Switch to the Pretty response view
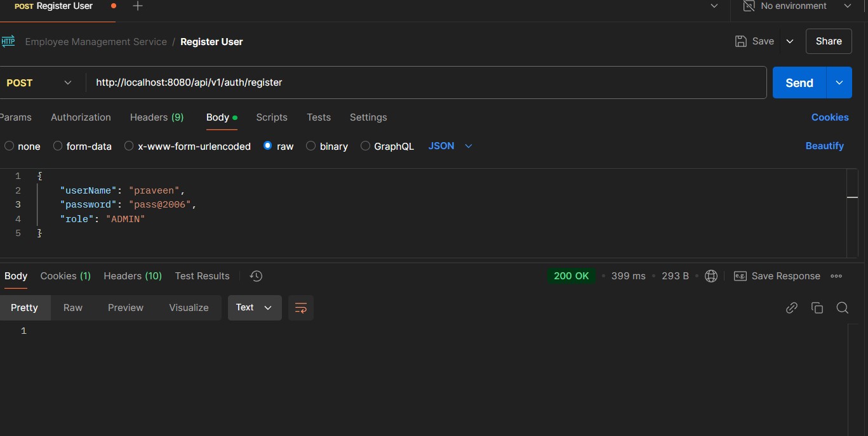 click(x=24, y=308)
